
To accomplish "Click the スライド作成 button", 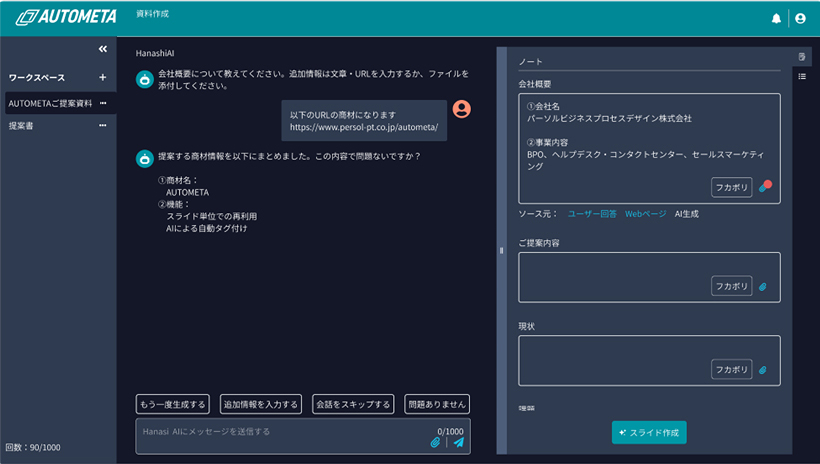I will [649, 432].
